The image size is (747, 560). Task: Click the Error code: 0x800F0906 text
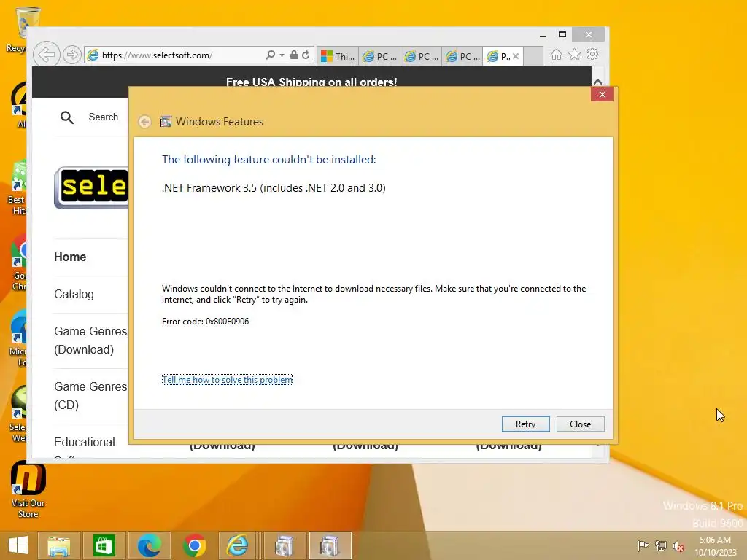(205, 322)
